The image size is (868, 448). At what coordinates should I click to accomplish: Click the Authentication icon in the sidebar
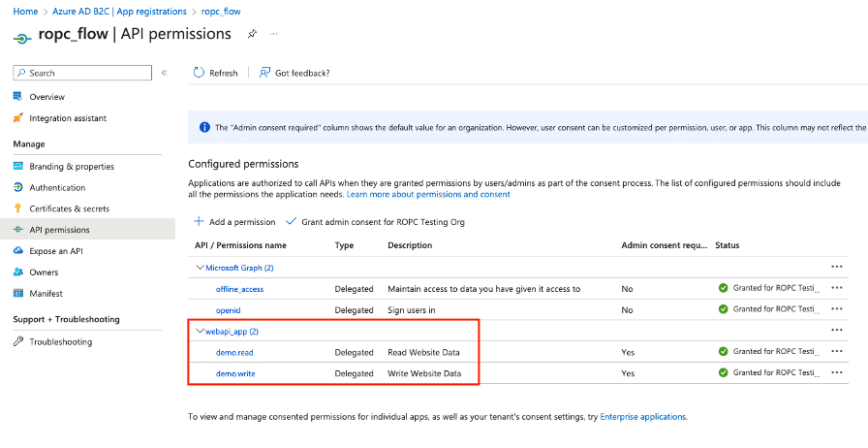pyautogui.click(x=18, y=187)
